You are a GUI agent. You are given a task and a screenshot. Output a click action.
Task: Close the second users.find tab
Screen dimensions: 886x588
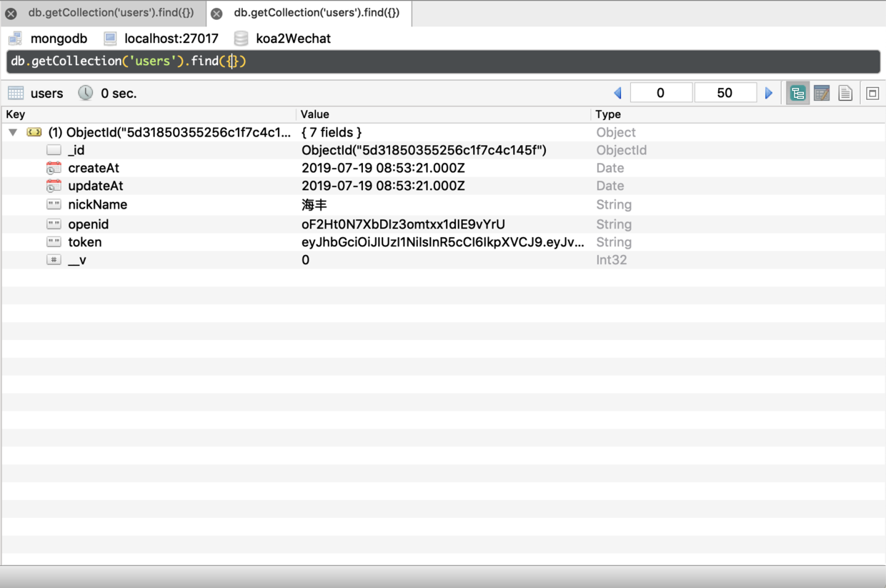coord(216,14)
